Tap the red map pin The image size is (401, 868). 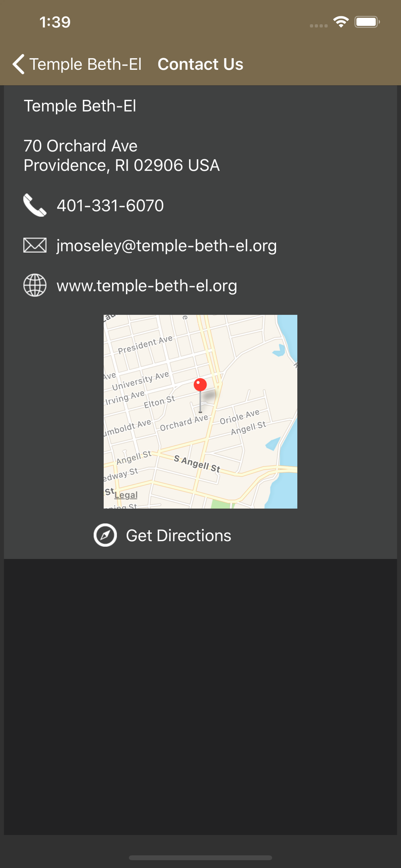(200, 385)
